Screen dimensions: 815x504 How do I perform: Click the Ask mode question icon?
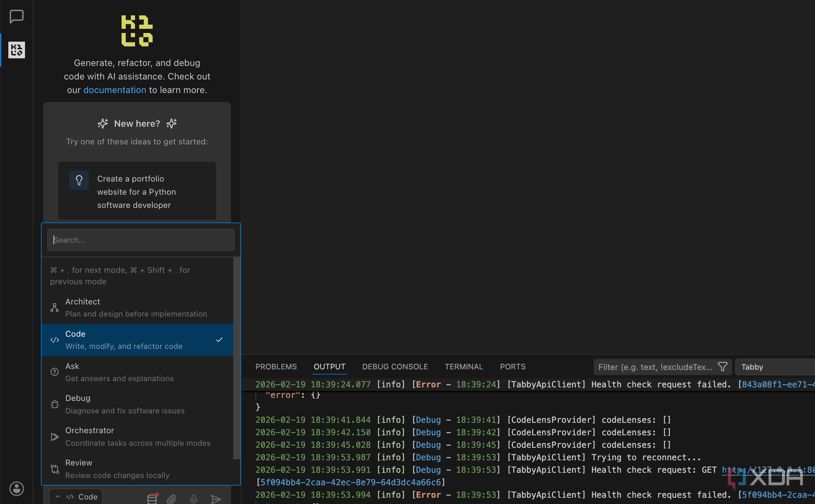[x=54, y=372]
